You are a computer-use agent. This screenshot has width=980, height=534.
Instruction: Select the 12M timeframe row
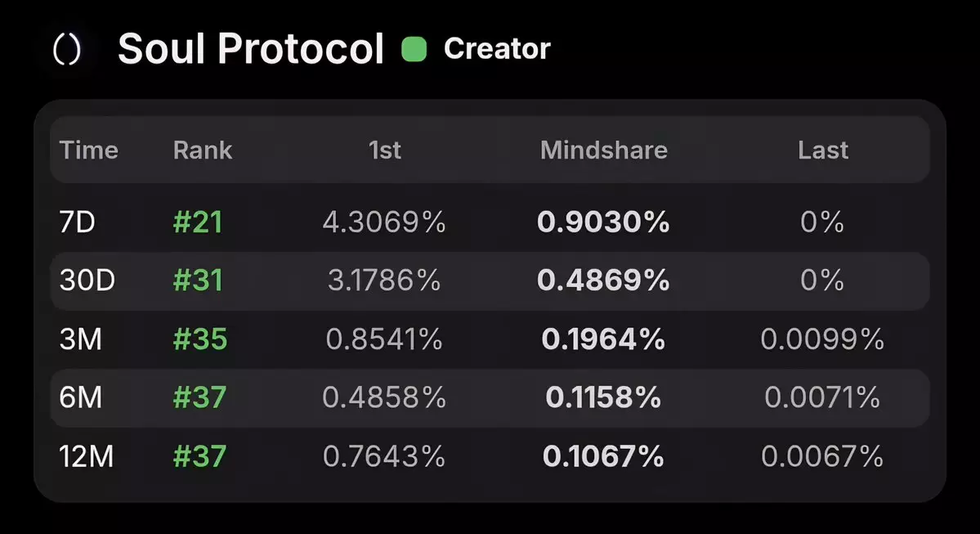(87, 456)
